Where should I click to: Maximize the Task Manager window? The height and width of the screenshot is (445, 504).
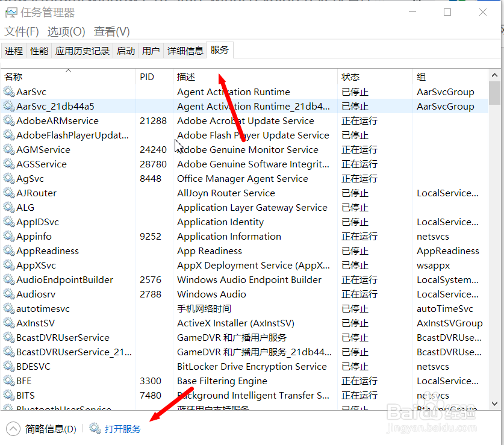[447, 12]
